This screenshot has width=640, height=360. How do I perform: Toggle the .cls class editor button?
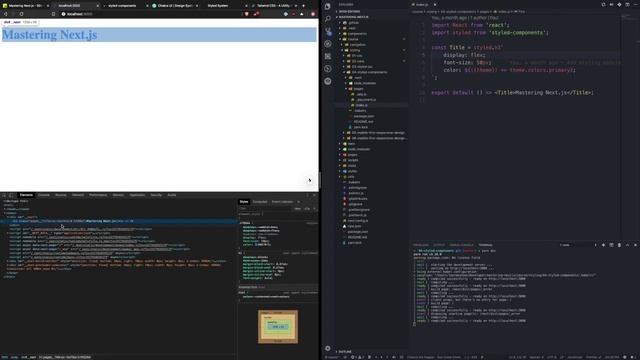[307, 209]
